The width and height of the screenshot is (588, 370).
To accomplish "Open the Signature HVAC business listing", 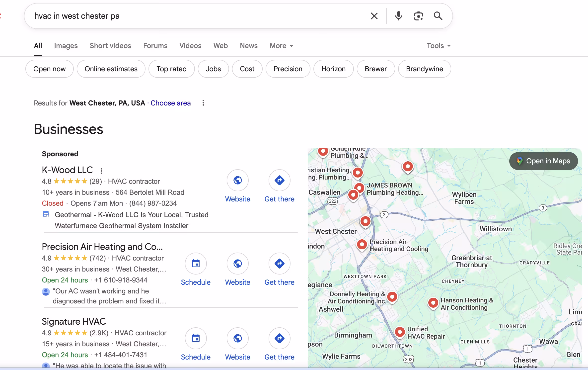I will (74, 322).
